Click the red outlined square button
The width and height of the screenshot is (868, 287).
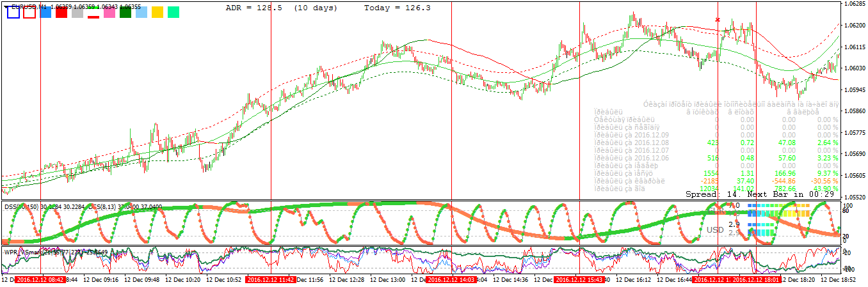coord(29,12)
